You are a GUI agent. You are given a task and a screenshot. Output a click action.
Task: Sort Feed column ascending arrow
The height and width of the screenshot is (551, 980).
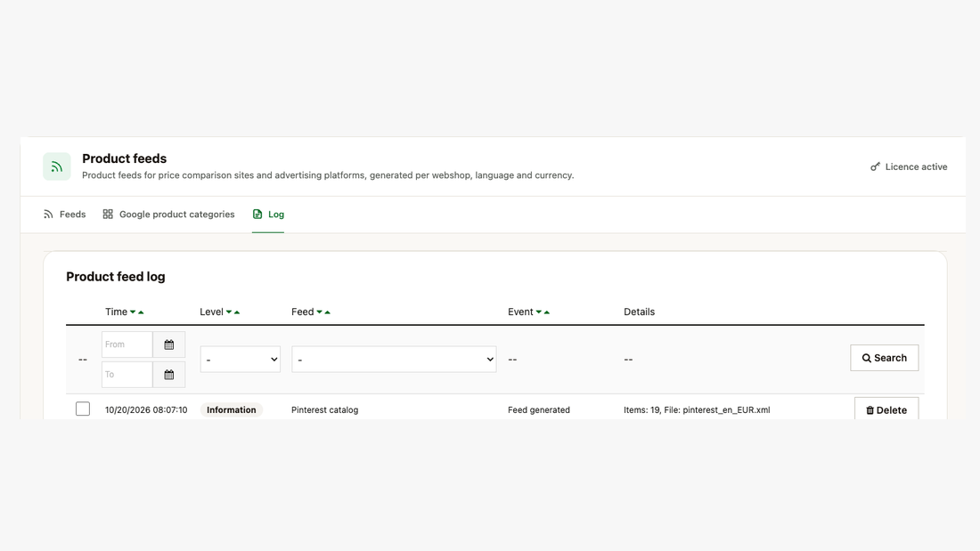[x=328, y=312]
